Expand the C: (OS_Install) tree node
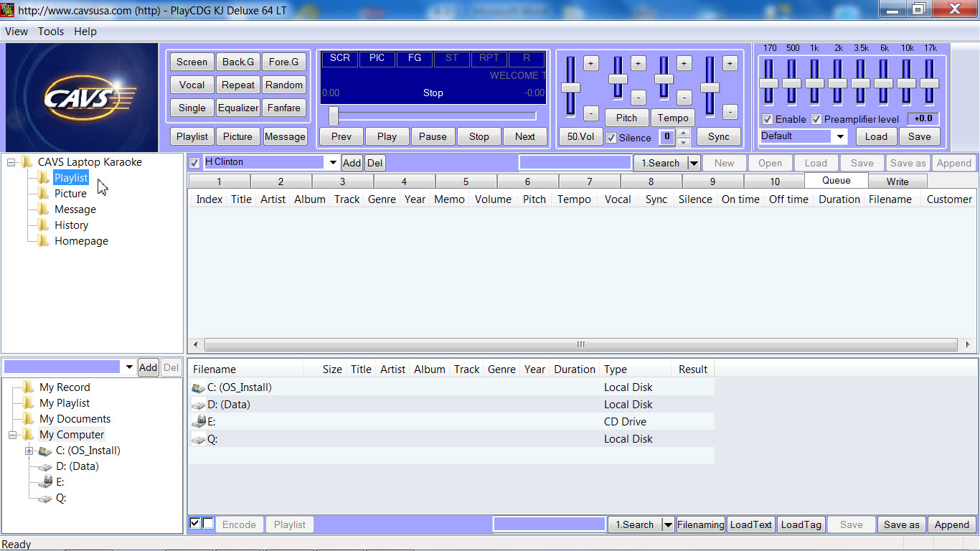The height and width of the screenshot is (551, 980). 29,451
